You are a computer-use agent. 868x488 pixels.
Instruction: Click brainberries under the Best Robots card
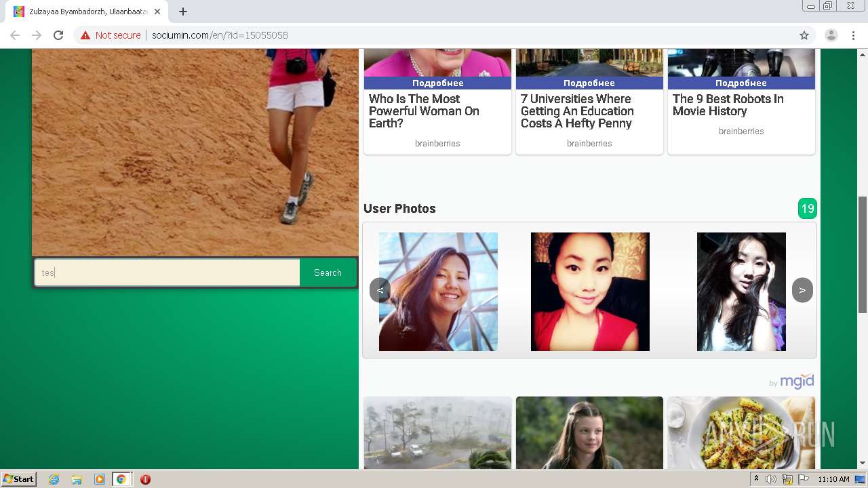coord(741,131)
